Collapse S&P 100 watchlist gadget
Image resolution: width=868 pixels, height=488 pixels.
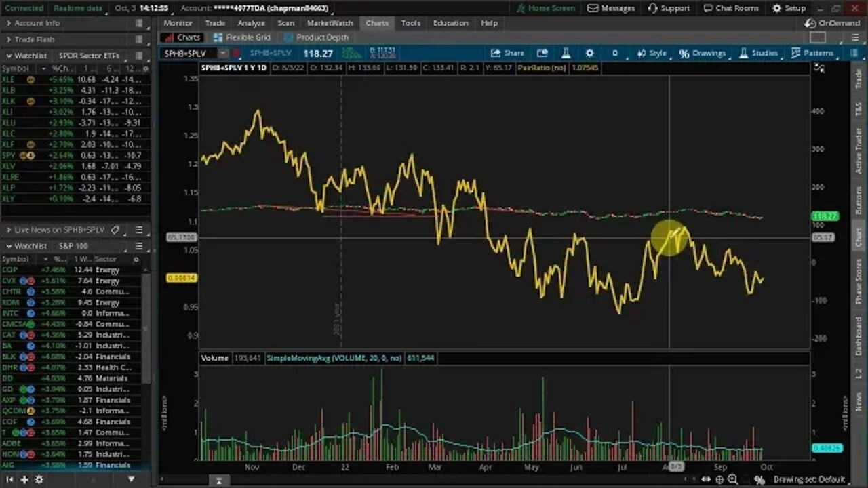(x=8, y=246)
